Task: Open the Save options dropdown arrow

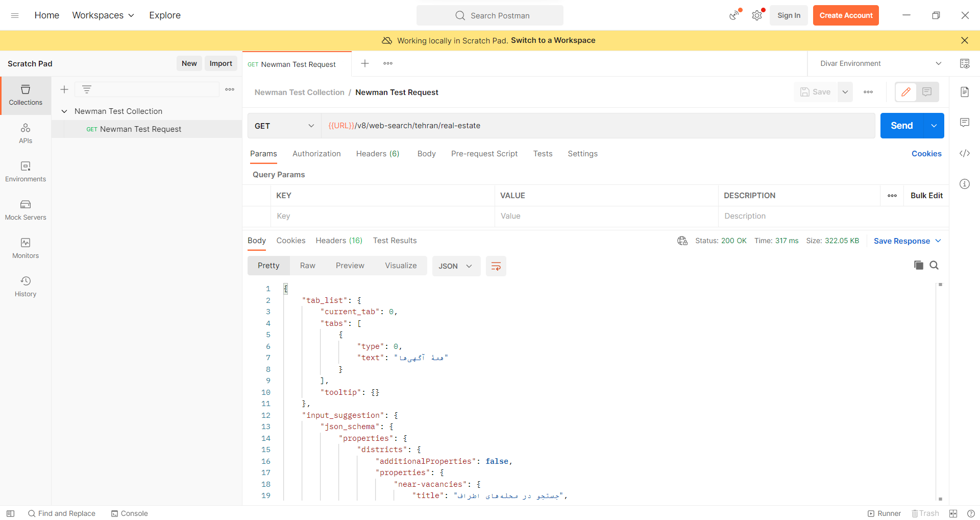Action: coord(845,92)
